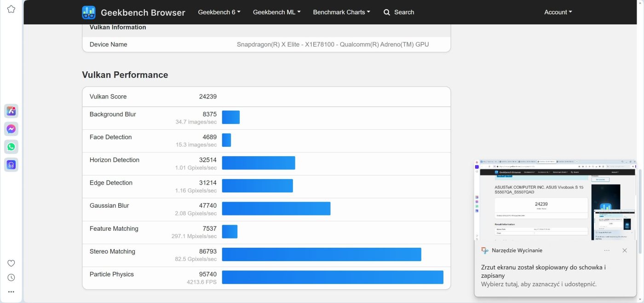Go to Geekbench Browser home title
The image size is (644, 303).
[143, 12]
